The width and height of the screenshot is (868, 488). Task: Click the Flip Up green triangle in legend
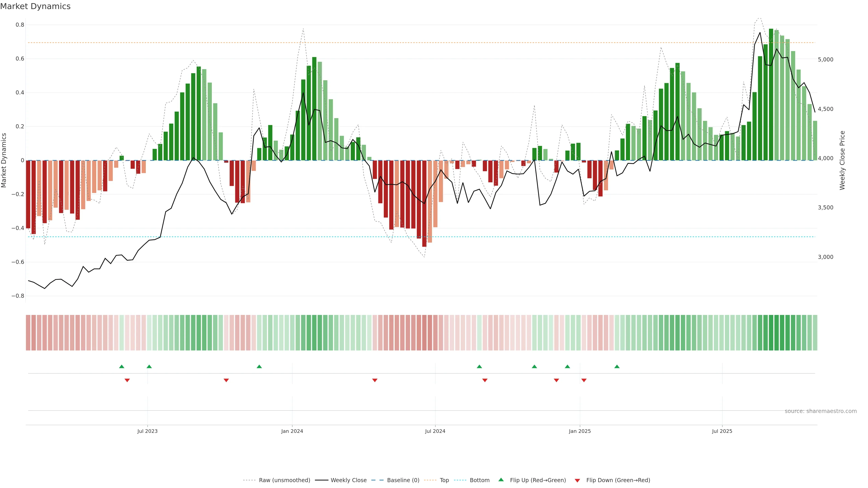pyautogui.click(x=501, y=480)
